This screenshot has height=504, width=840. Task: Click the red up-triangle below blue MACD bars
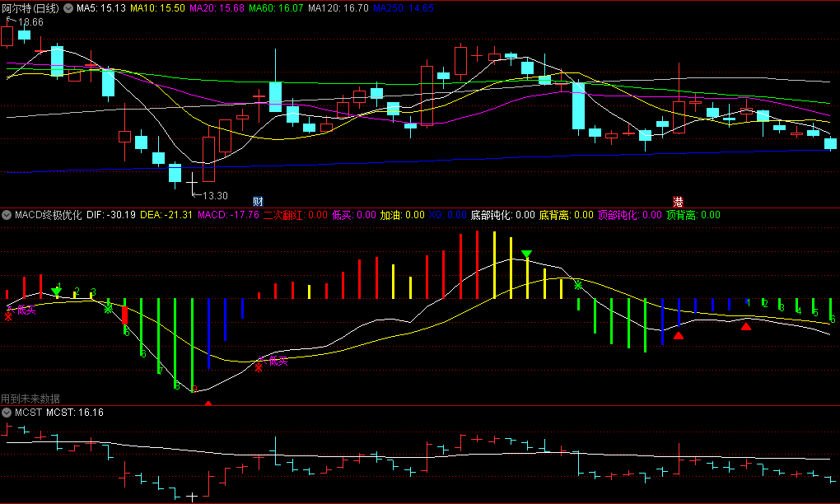pos(679,336)
